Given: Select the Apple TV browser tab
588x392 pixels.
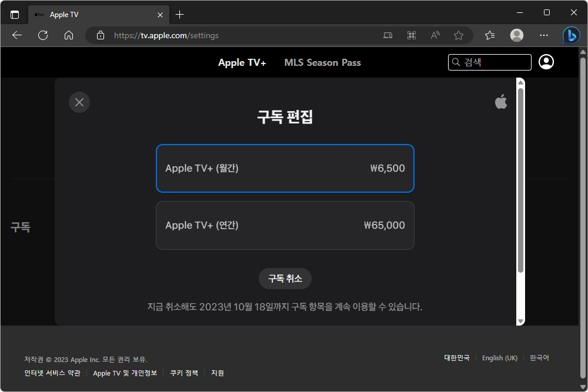Looking at the screenshot, I should point(99,15).
